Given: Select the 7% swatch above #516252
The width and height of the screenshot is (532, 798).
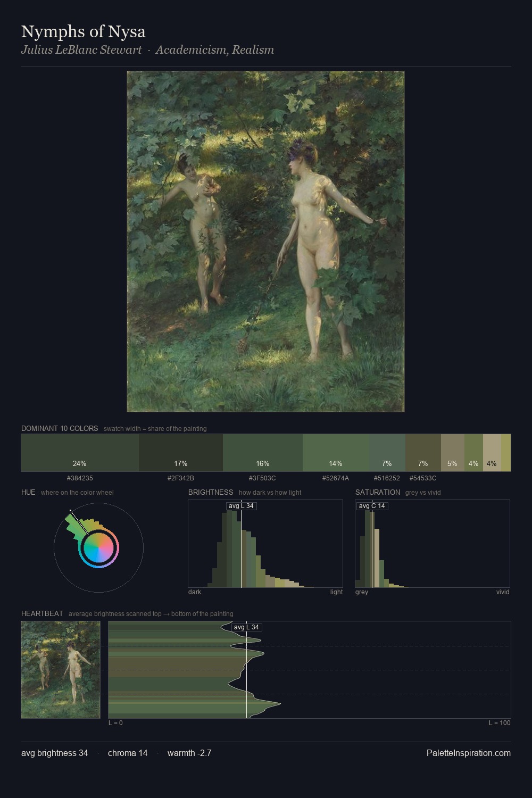Looking at the screenshot, I should [x=387, y=453].
